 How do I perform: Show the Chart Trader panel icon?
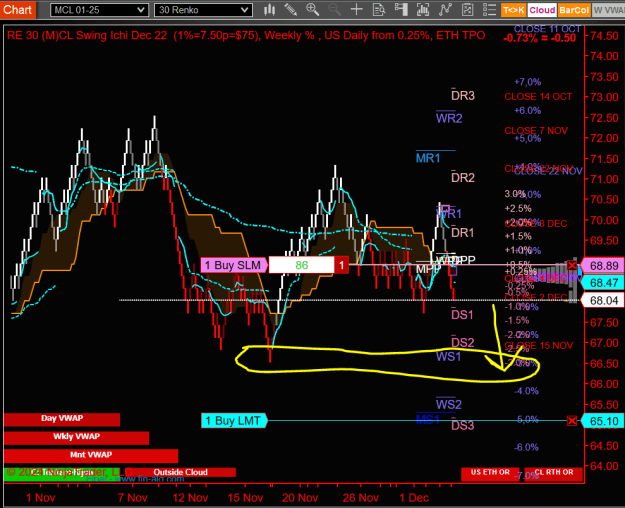[401, 10]
